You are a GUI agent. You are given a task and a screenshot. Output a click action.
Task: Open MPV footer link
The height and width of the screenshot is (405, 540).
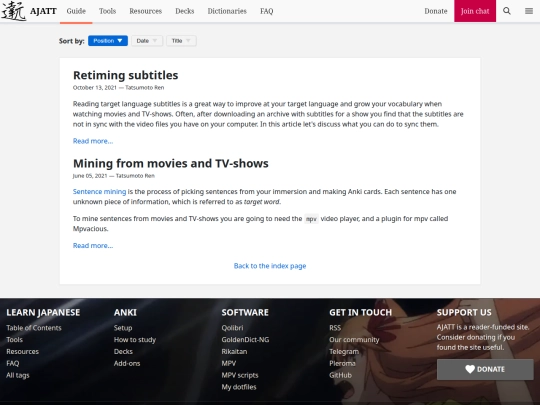click(229, 363)
